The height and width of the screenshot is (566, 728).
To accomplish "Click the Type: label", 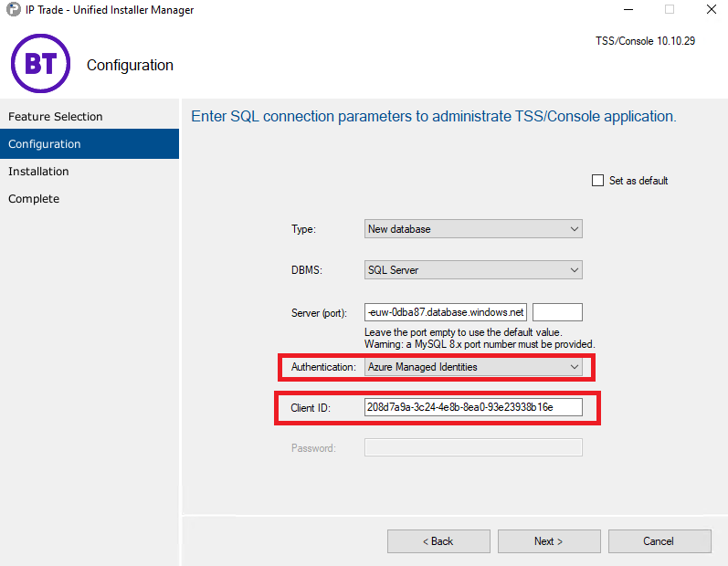I will (303, 229).
